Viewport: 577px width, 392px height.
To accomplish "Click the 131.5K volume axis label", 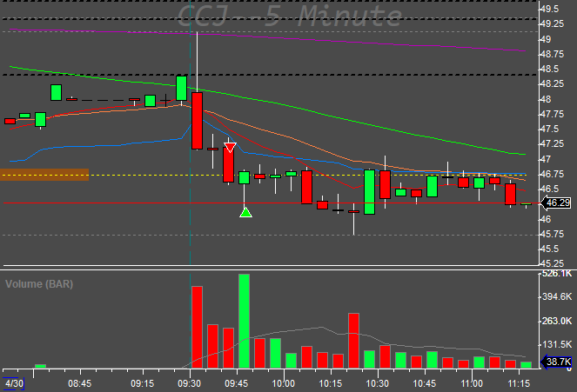I will pyautogui.click(x=557, y=344).
